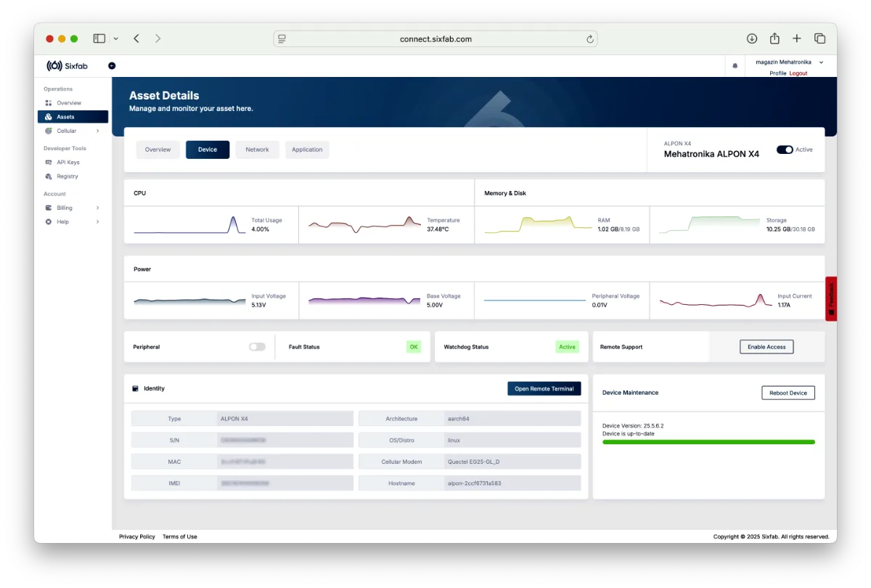Click the Overview grid icon in the sidebar
Viewport: 871px width, 588px height.
(49, 103)
